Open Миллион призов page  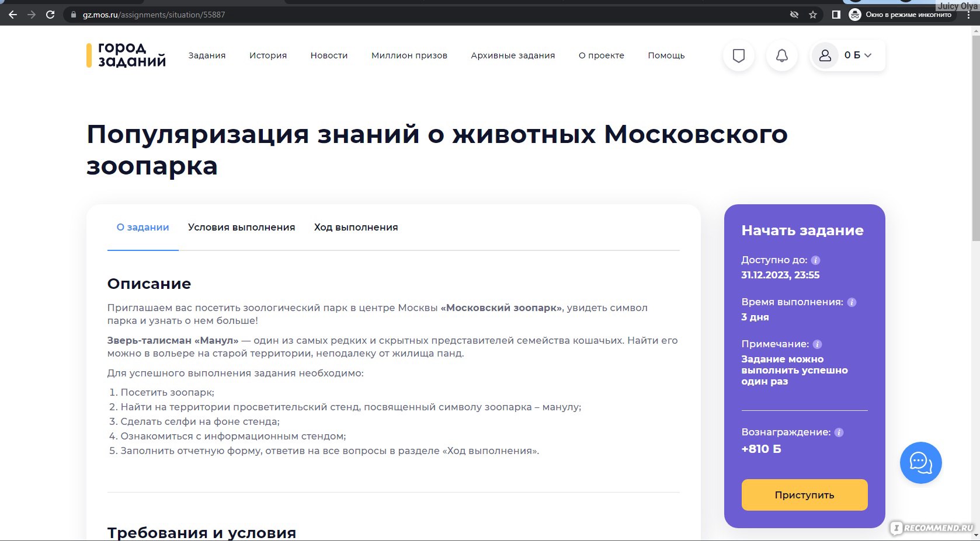point(409,55)
